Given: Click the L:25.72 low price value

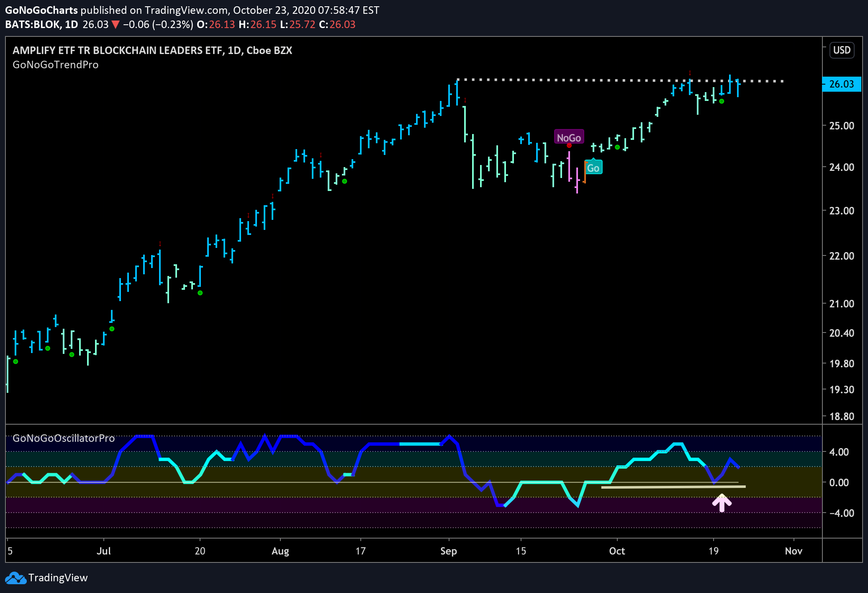Looking at the screenshot, I should pyautogui.click(x=298, y=25).
